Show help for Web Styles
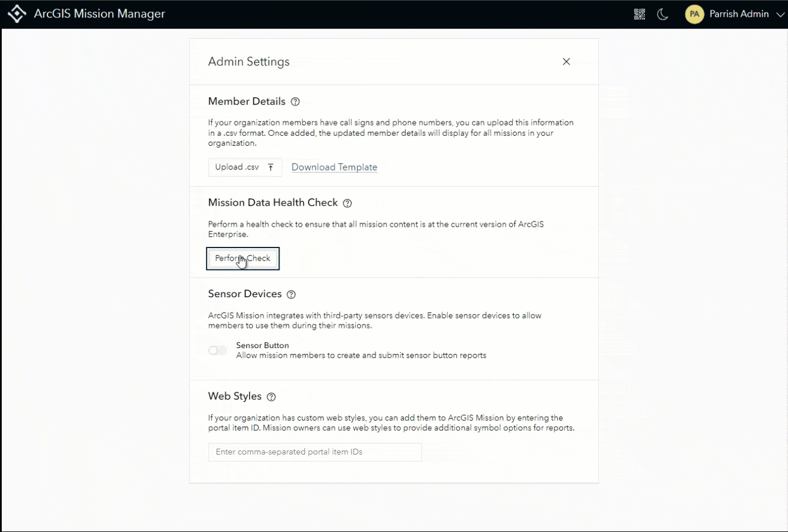Image resolution: width=788 pixels, height=532 pixels. [271, 397]
